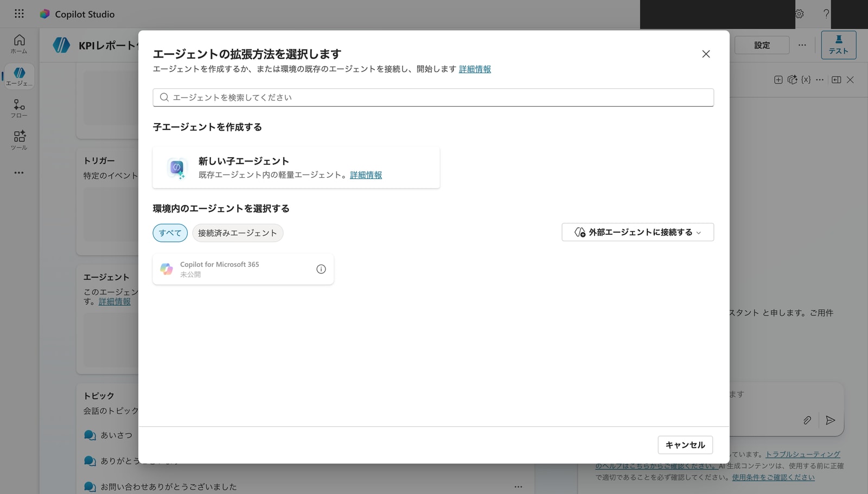The height and width of the screenshot is (494, 868).
Task: Click the attach paperclip icon in chat
Action: click(x=807, y=420)
